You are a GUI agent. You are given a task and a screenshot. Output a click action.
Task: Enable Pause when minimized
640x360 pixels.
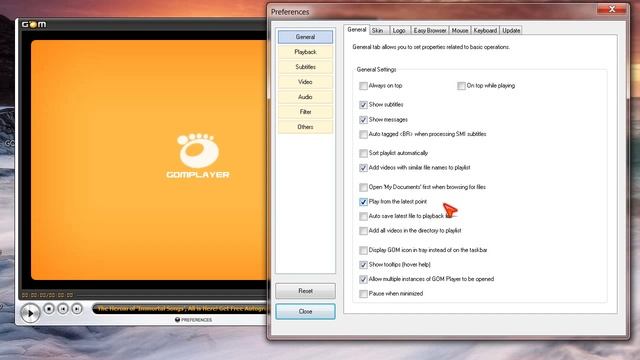pyautogui.click(x=363, y=293)
